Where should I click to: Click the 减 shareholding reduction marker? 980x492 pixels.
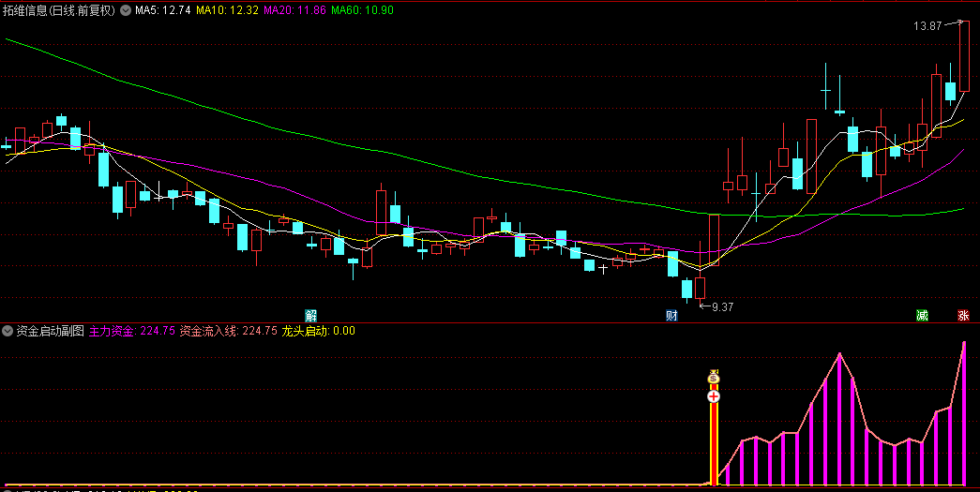tap(922, 315)
